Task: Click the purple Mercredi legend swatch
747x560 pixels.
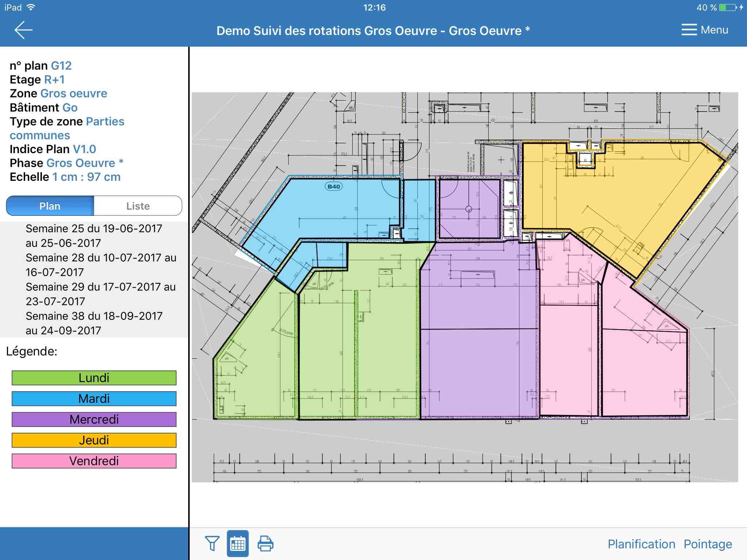Action: click(94, 419)
